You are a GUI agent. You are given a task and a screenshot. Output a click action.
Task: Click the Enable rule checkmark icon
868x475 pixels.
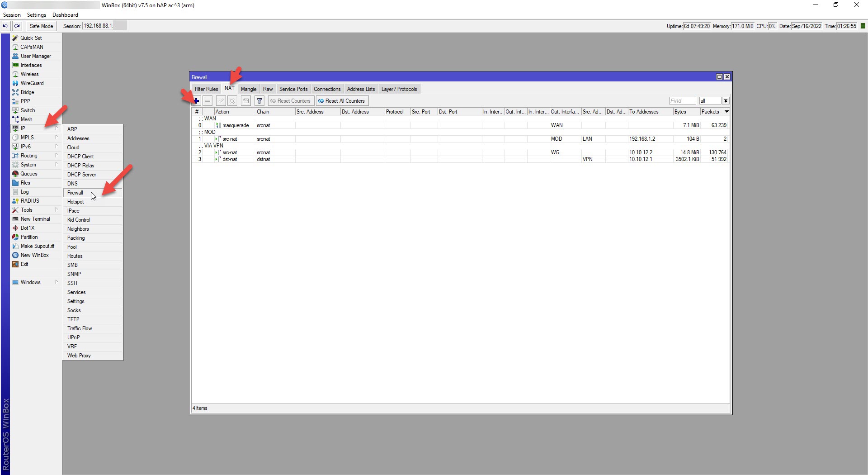[x=221, y=101]
